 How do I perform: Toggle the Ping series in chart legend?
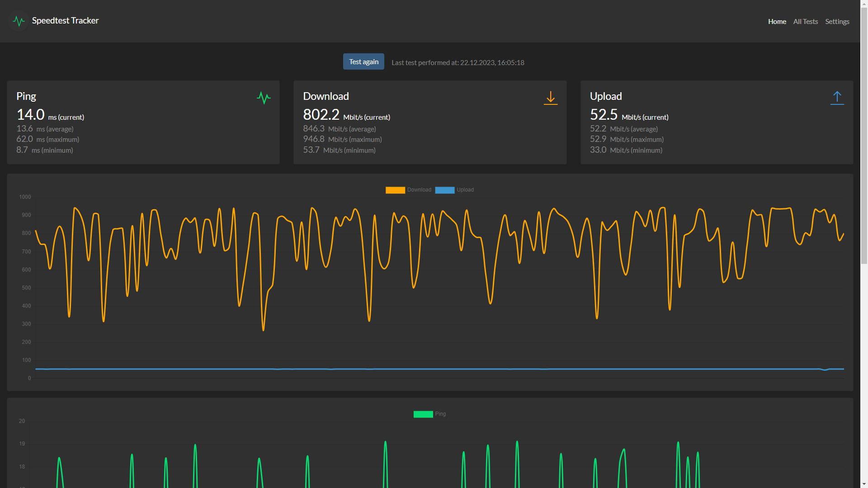tap(440, 414)
